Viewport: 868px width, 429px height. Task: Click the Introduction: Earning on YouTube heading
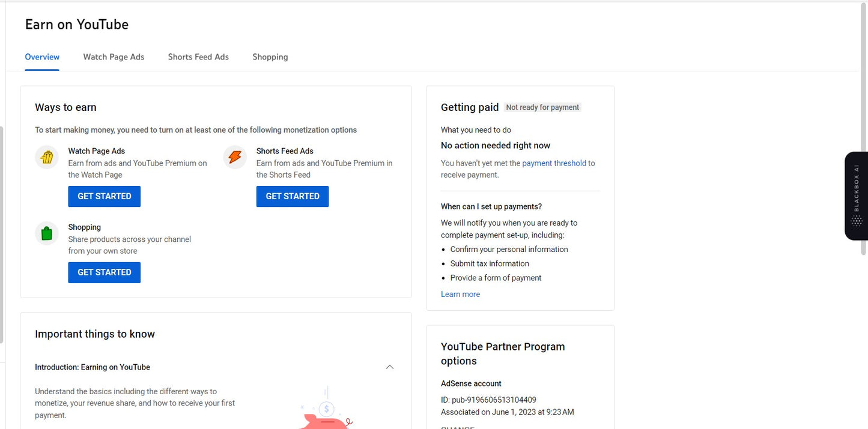(x=93, y=367)
